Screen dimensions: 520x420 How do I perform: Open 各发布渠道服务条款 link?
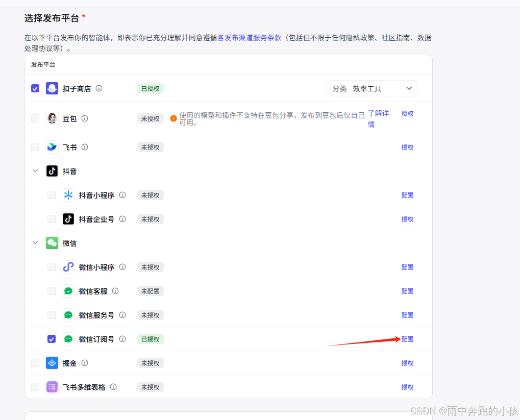(x=250, y=37)
